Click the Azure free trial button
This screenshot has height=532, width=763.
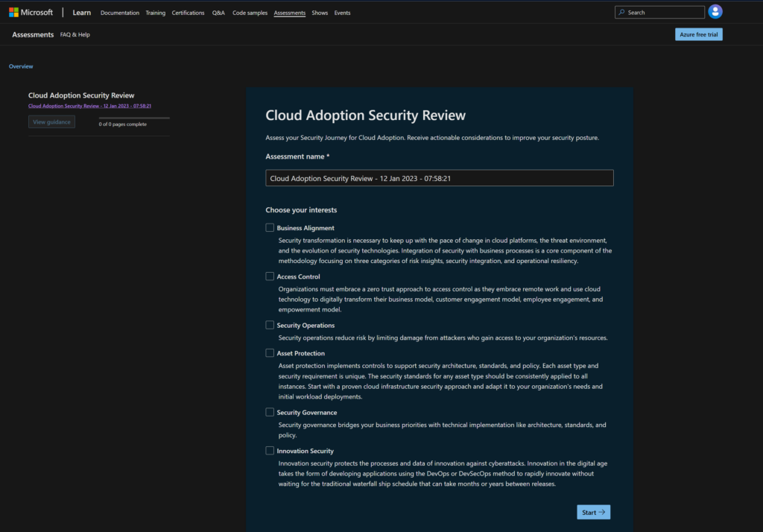tap(698, 34)
